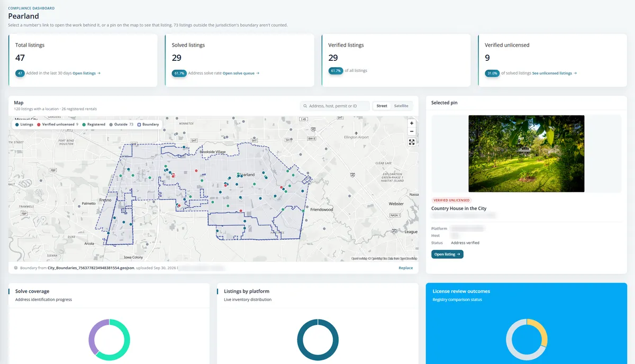Click the 61.7% badge under Verified listings
Image resolution: width=635 pixels, height=364 pixels.
pyautogui.click(x=335, y=70)
